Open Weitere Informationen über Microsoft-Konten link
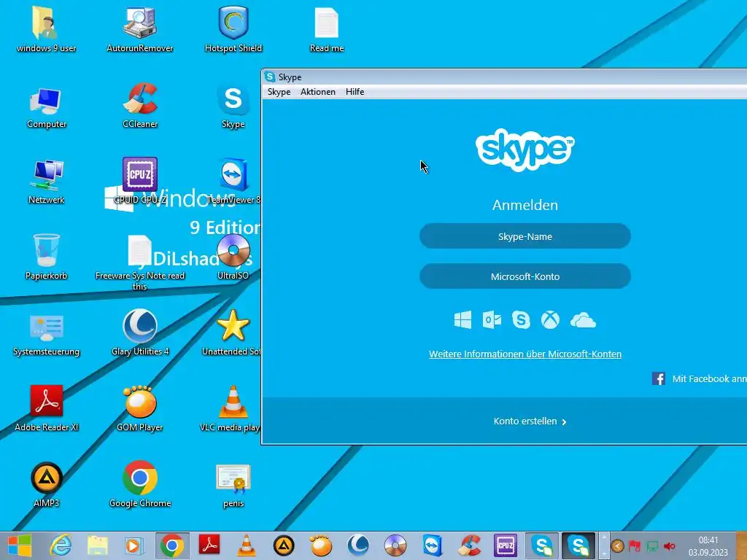This screenshot has width=747, height=560. tap(525, 354)
